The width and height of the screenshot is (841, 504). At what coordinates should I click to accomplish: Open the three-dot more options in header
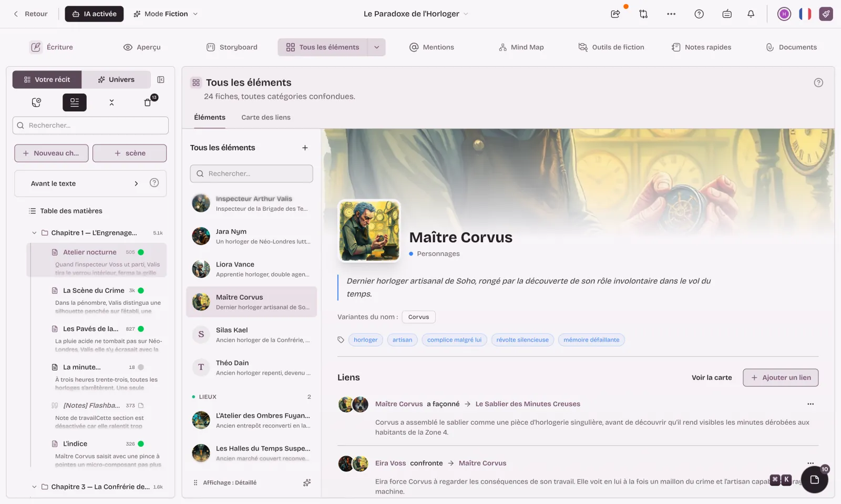click(671, 14)
